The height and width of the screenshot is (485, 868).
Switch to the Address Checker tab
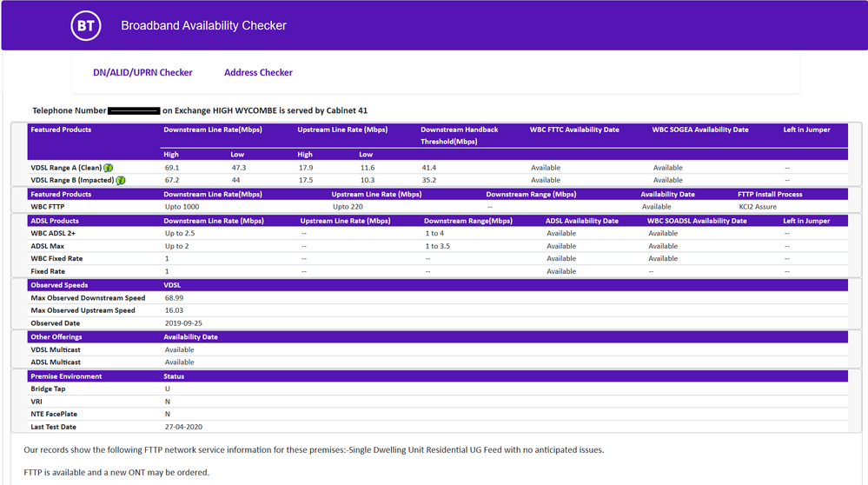pos(258,72)
